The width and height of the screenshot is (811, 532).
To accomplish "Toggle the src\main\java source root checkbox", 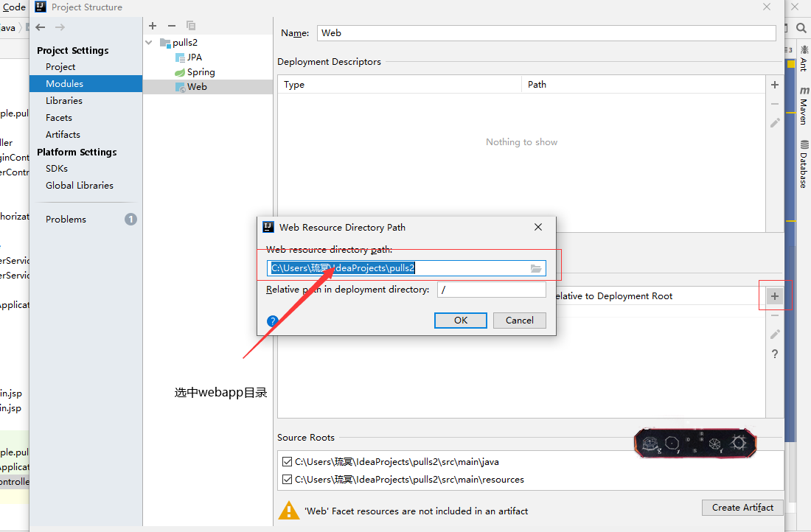I will [287, 462].
